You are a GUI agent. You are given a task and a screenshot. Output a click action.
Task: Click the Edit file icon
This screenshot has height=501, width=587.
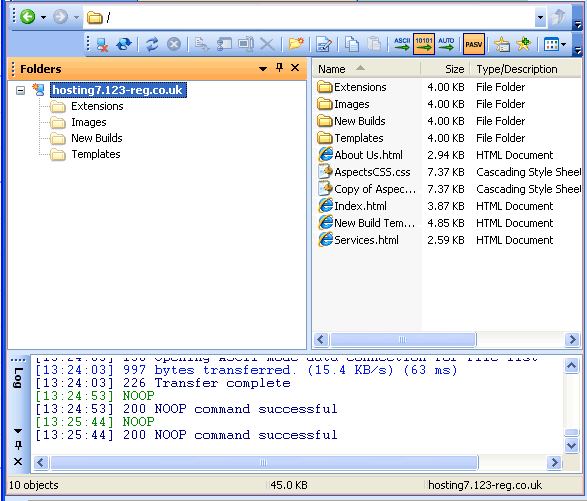(323, 44)
